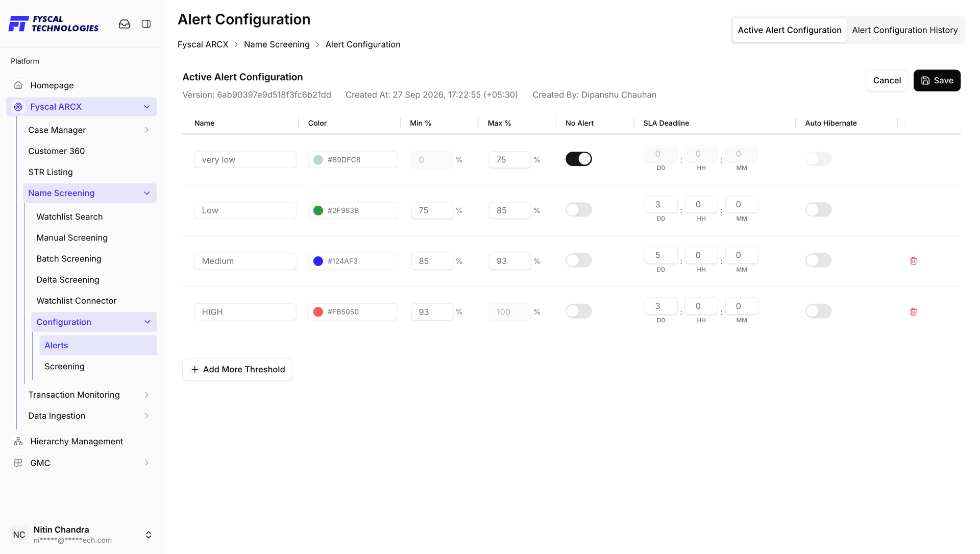Image resolution: width=980 pixels, height=554 pixels.
Task: Add More Threshold button
Action: [237, 369]
